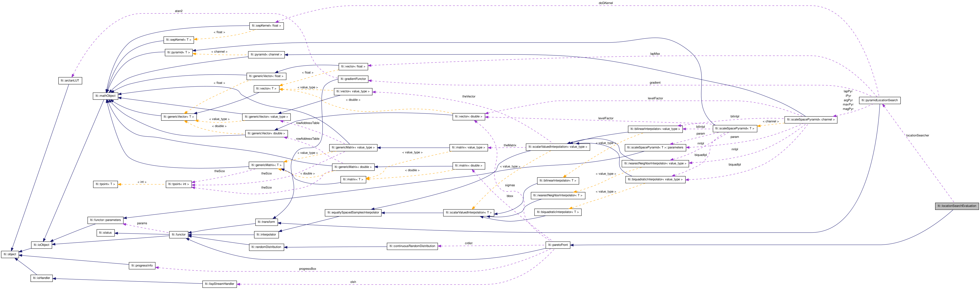
Task: Click the lti::ioObject node
Action: pyautogui.click(x=41, y=245)
